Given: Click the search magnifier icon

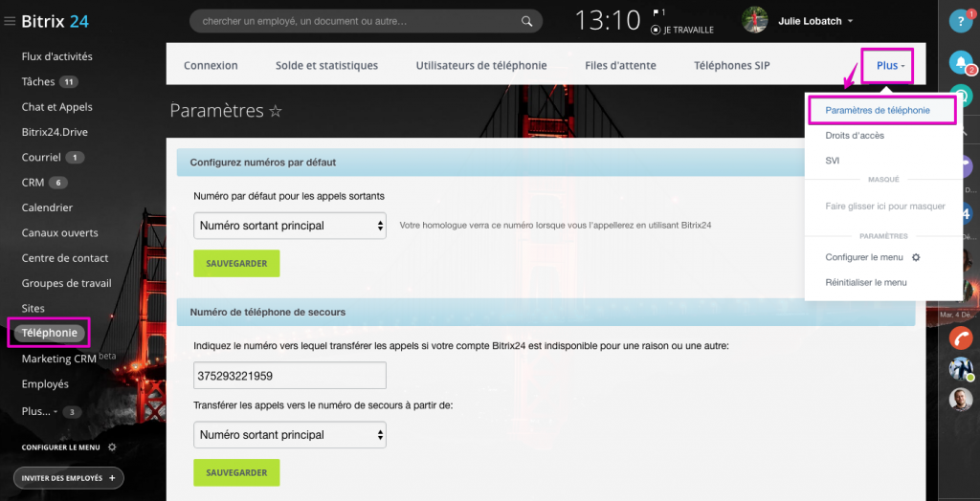Looking at the screenshot, I should (527, 21).
